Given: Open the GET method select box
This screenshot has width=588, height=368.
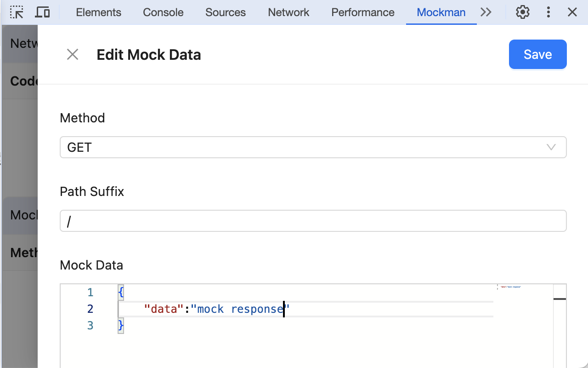Looking at the screenshot, I should pyautogui.click(x=312, y=147).
